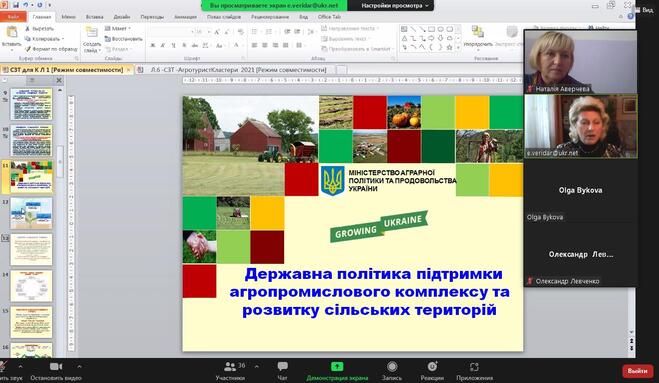Select slide 12 thumbnail in slide panel
The height and width of the screenshot is (383, 659).
[x=31, y=214]
